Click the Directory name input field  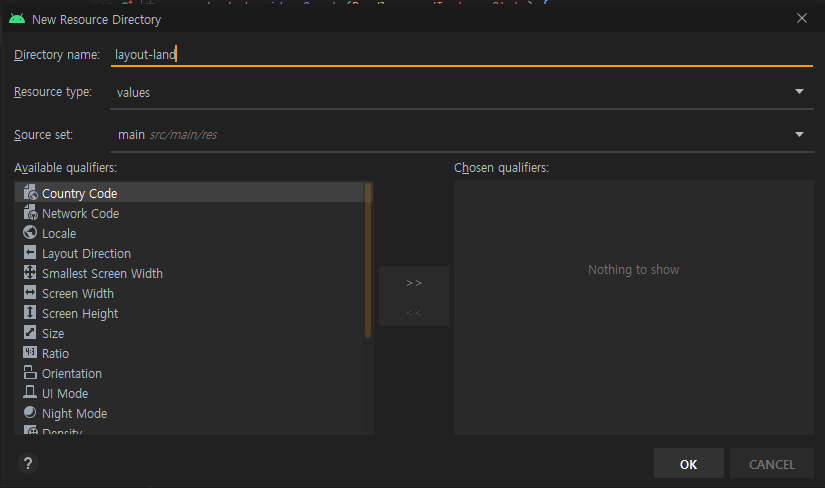(461, 54)
